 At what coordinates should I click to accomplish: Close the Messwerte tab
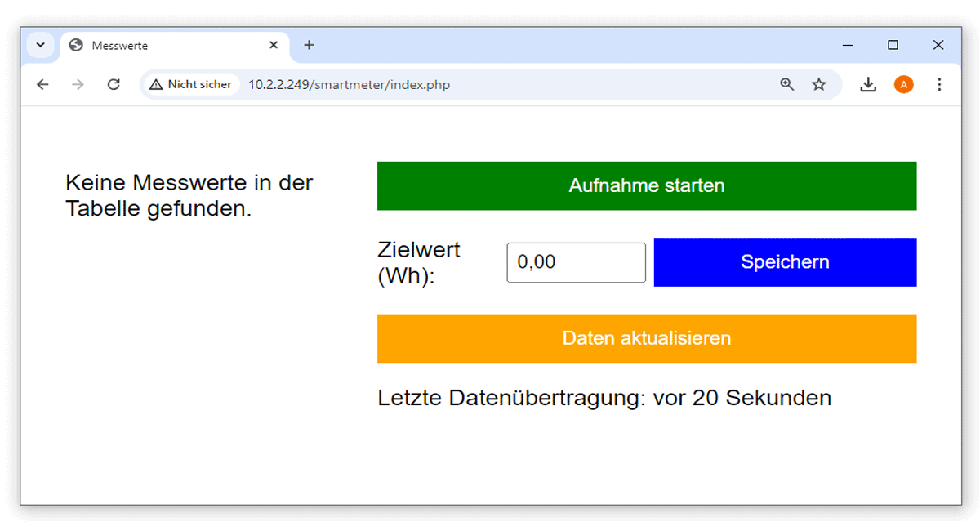274,45
